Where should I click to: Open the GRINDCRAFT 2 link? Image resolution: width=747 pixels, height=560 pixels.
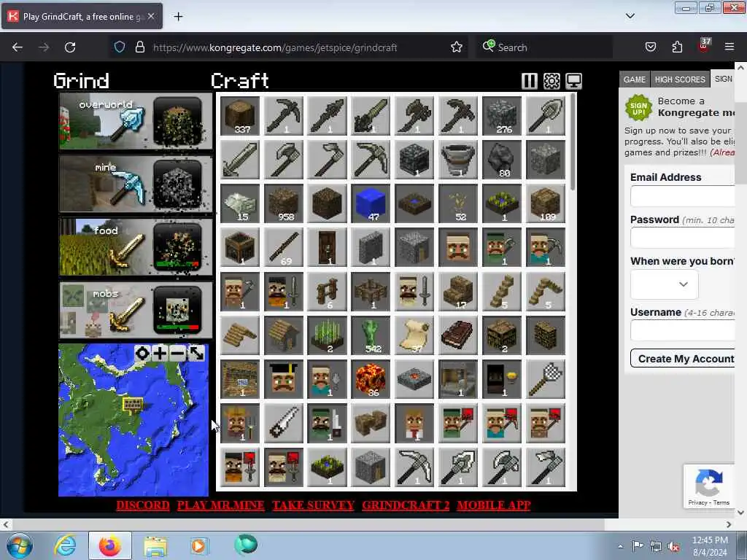(x=406, y=505)
